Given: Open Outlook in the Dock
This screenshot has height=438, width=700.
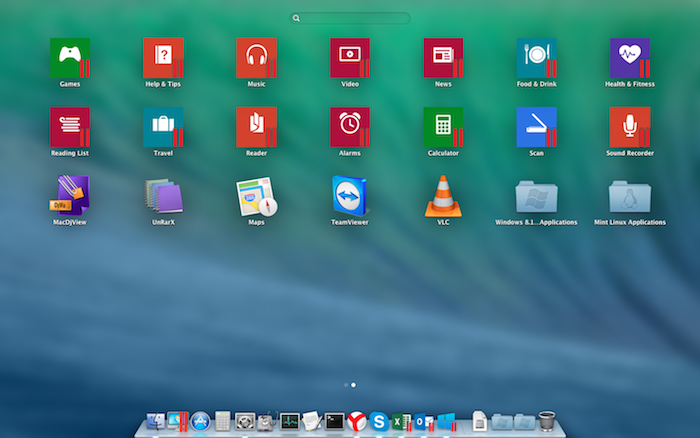Looking at the screenshot, I should tap(424, 422).
